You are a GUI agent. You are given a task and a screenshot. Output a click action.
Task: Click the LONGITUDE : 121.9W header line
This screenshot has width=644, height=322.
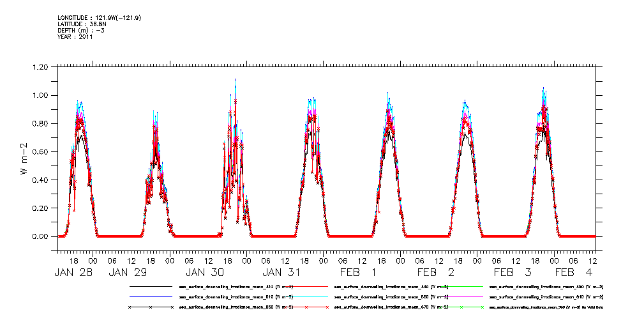[x=100, y=18]
